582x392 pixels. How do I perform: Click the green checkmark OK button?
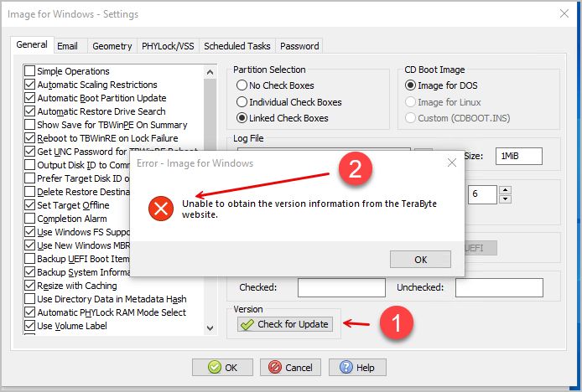pyautogui.click(x=222, y=367)
